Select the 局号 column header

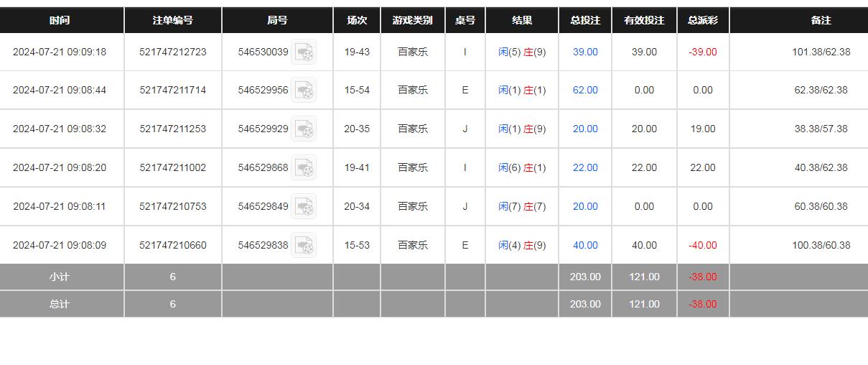[x=277, y=20]
